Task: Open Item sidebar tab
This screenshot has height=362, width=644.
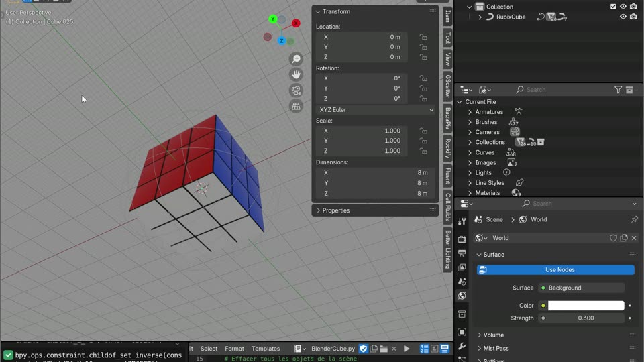Action: (x=447, y=16)
